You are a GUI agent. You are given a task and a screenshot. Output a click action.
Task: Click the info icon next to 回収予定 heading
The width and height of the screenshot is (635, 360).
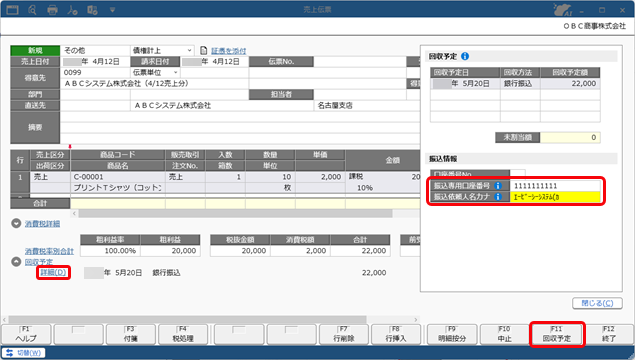point(465,56)
